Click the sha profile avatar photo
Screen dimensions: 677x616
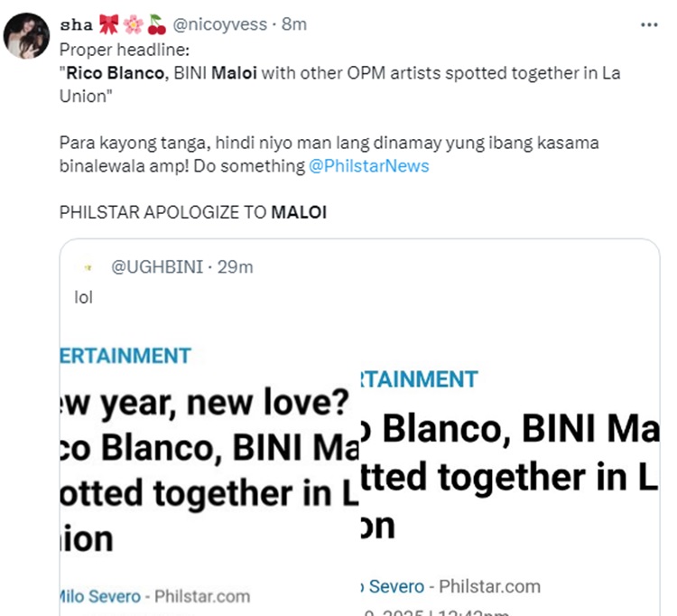(x=27, y=35)
